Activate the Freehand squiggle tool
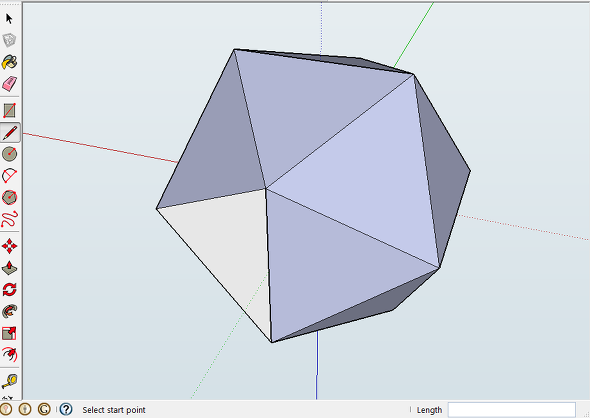This screenshot has height=418, width=590. click(9, 219)
